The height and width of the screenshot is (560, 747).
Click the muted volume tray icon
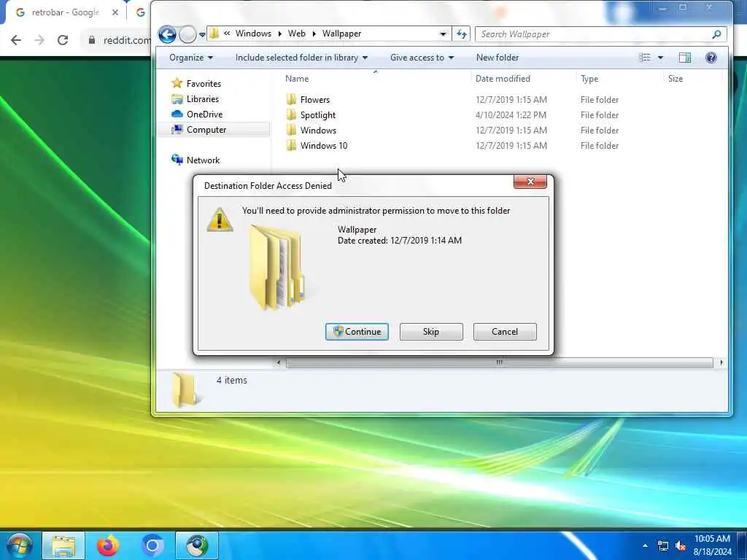point(681,545)
